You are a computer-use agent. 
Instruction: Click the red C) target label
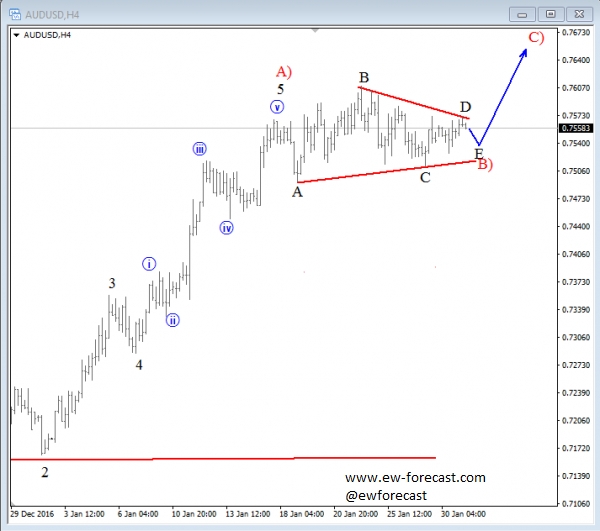click(536, 37)
